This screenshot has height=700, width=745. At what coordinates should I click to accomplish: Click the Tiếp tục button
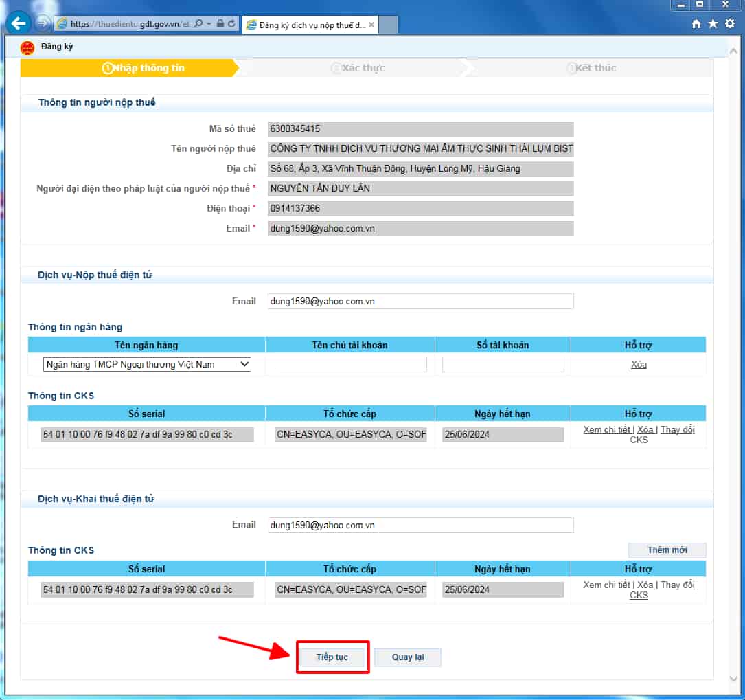pyautogui.click(x=332, y=657)
